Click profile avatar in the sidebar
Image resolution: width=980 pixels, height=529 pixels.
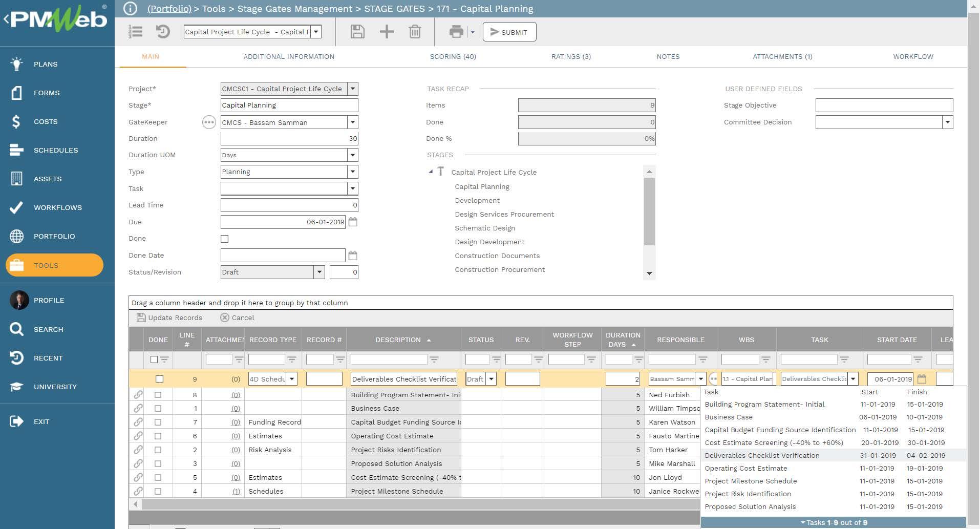tap(19, 300)
